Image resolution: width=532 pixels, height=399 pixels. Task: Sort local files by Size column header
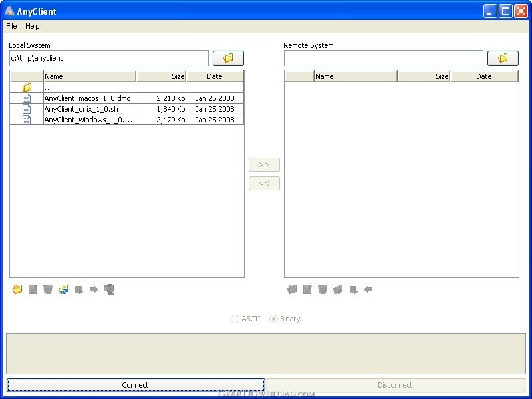(x=161, y=76)
